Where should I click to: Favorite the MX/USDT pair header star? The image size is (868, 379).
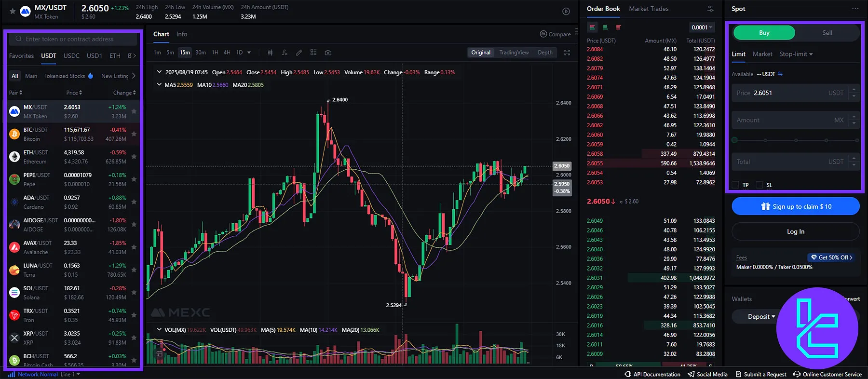pyautogui.click(x=13, y=11)
